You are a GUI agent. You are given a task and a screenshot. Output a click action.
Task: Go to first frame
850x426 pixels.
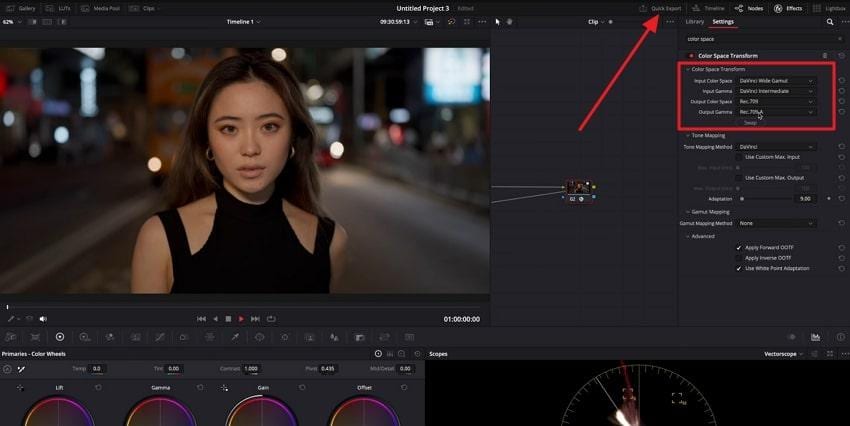click(201, 319)
